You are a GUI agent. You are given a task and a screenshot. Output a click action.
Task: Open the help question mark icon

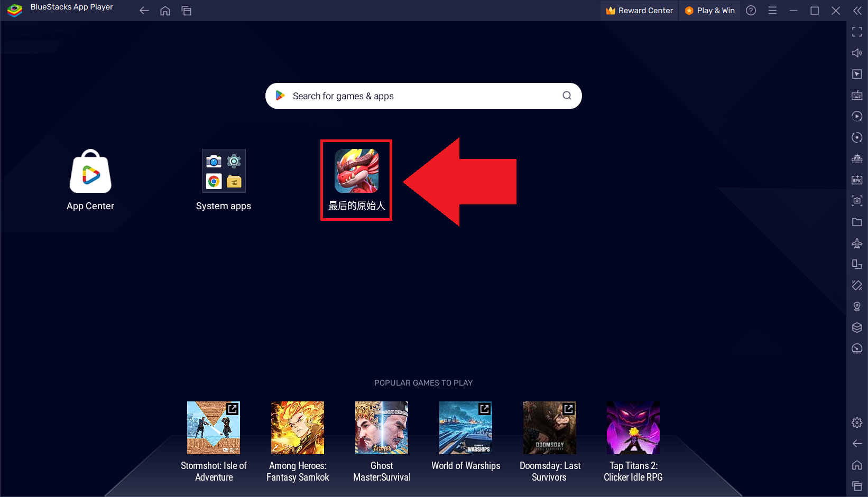(751, 11)
